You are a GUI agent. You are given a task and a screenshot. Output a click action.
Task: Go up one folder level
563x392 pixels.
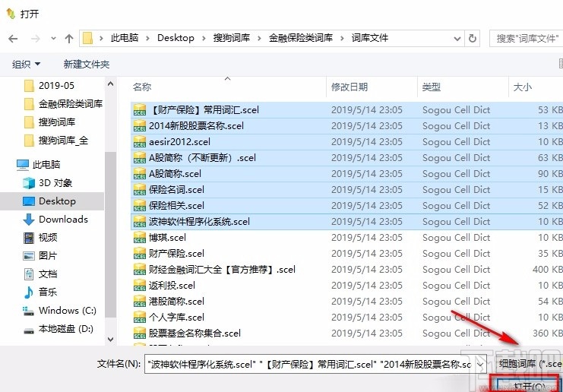tap(69, 38)
